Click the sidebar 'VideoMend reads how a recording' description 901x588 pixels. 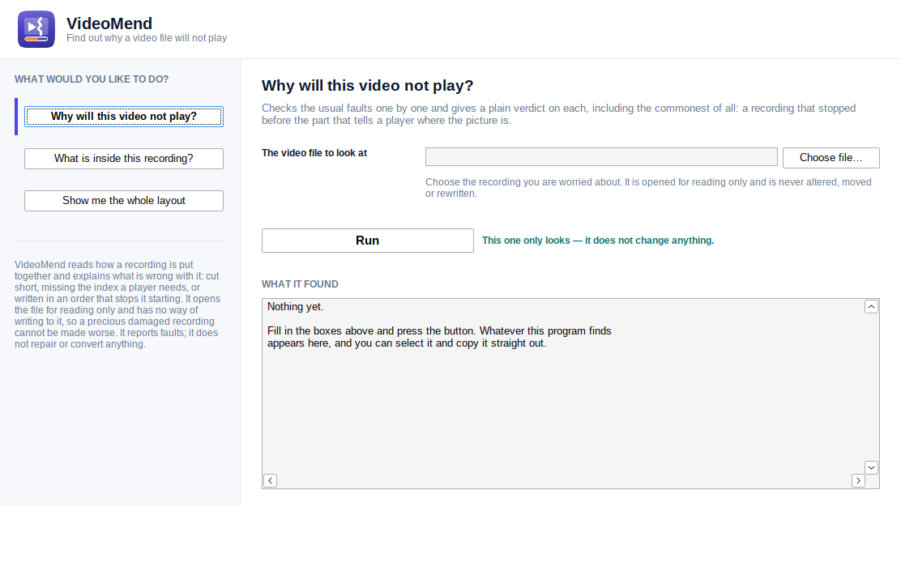pyautogui.click(x=117, y=305)
